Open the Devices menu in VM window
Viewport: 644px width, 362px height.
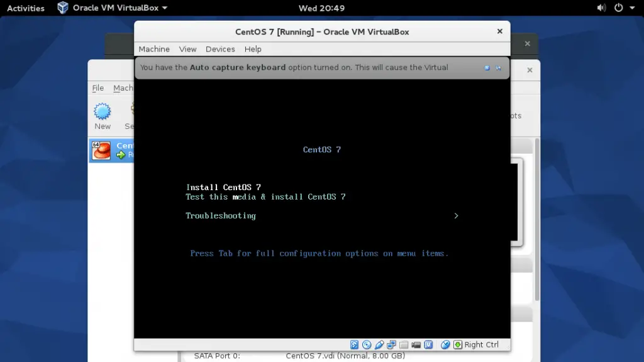point(220,49)
